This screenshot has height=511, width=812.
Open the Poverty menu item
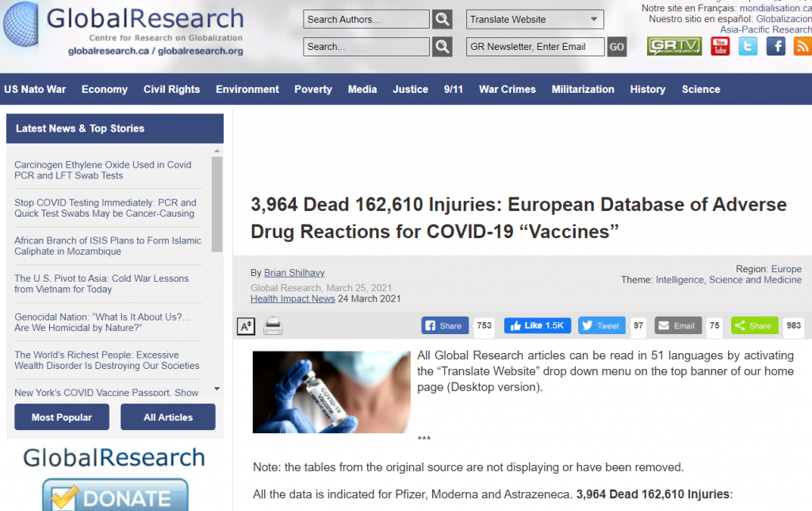[313, 89]
